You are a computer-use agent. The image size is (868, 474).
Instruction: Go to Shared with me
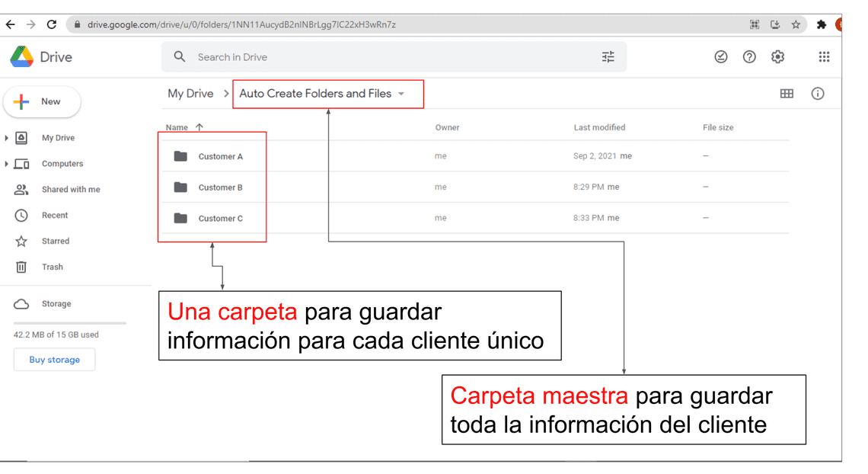pyautogui.click(x=70, y=190)
